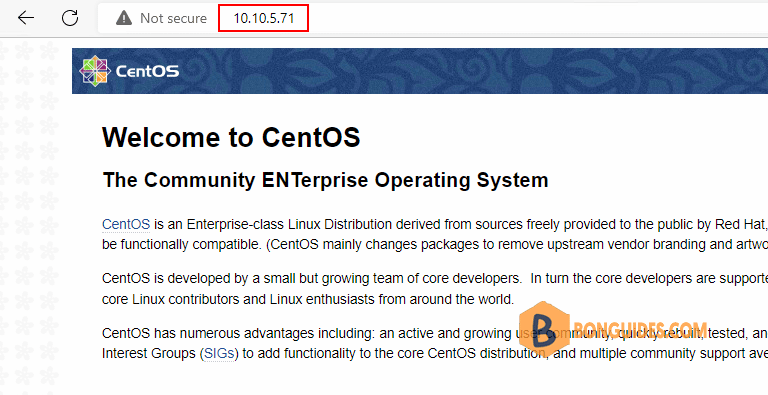Click the CentOS wordmark in the banner
Viewport: 768px width, 395px height.
tap(147, 72)
